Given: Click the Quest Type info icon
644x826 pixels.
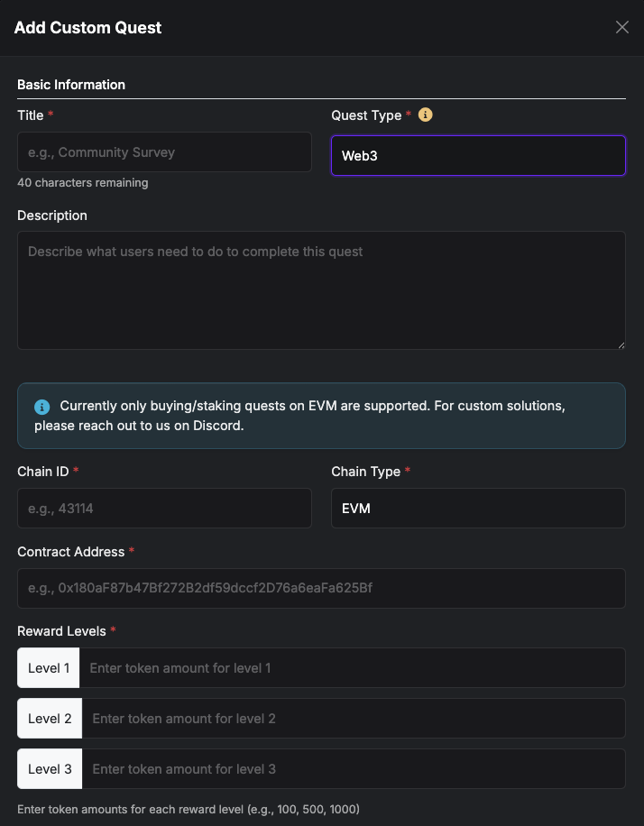Looking at the screenshot, I should [426, 115].
